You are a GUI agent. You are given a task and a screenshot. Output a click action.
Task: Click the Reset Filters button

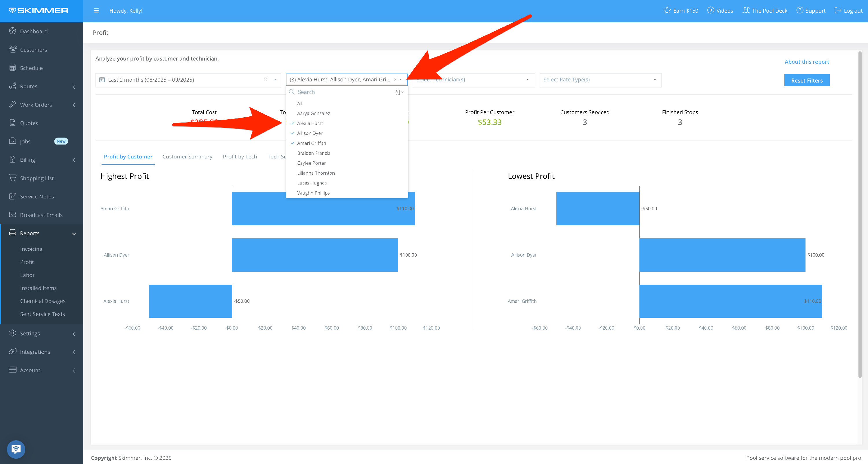(x=806, y=81)
